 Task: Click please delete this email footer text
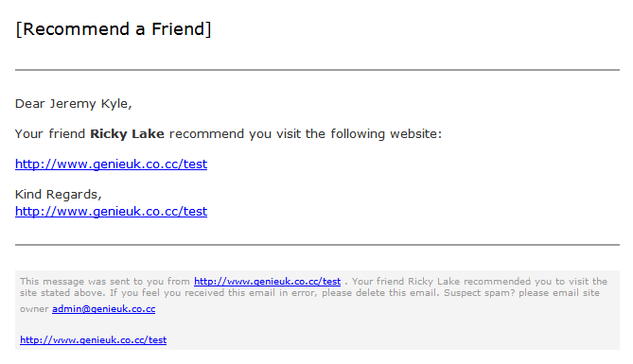[380, 292]
